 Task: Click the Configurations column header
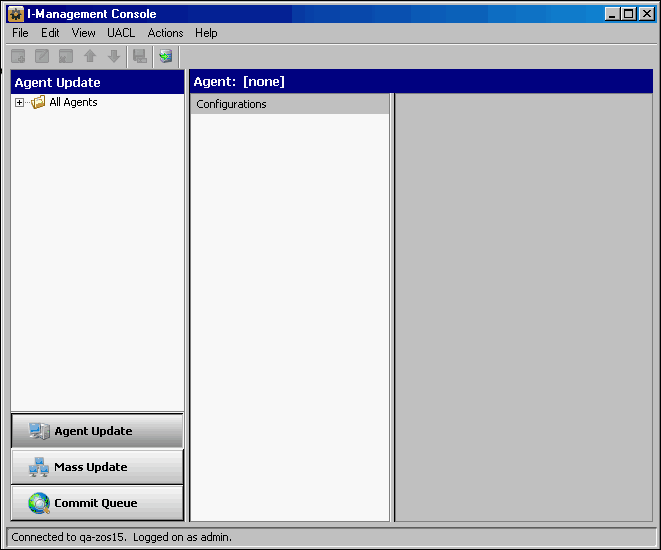pos(289,104)
